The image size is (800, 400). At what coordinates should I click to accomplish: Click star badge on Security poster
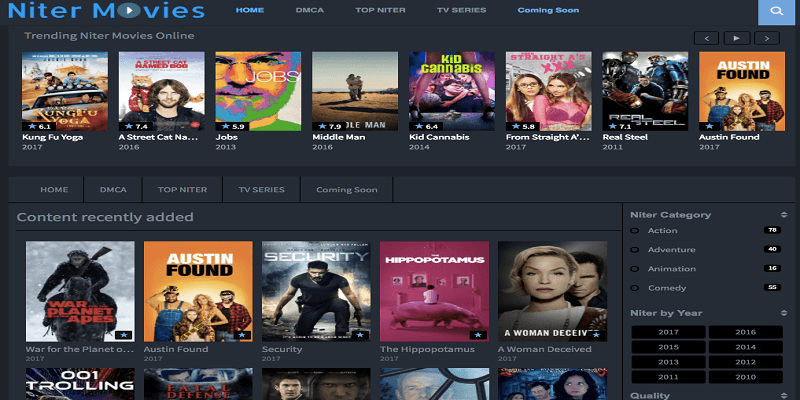(360, 335)
